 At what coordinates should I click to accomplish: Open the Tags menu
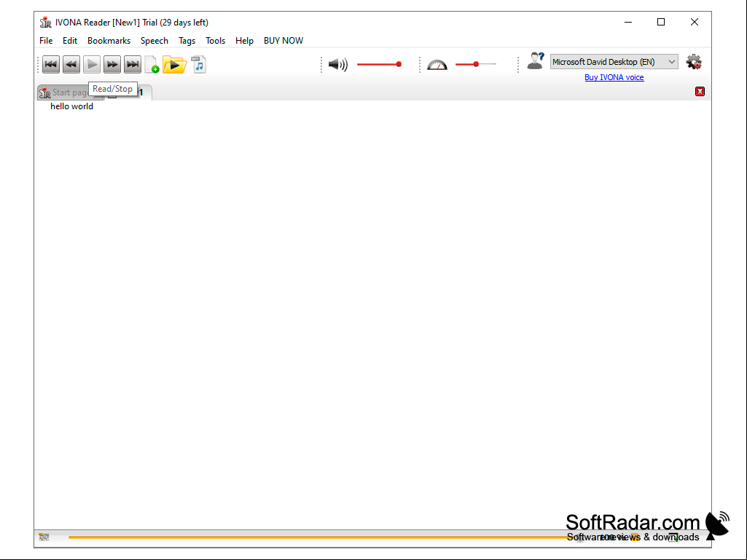point(187,41)
